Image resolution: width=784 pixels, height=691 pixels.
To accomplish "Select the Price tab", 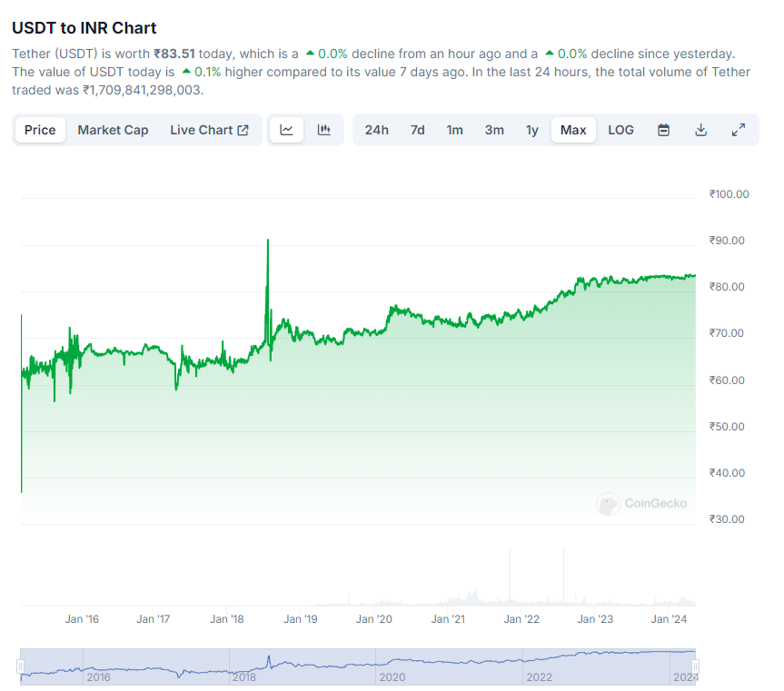I will (x=40, y=130).
